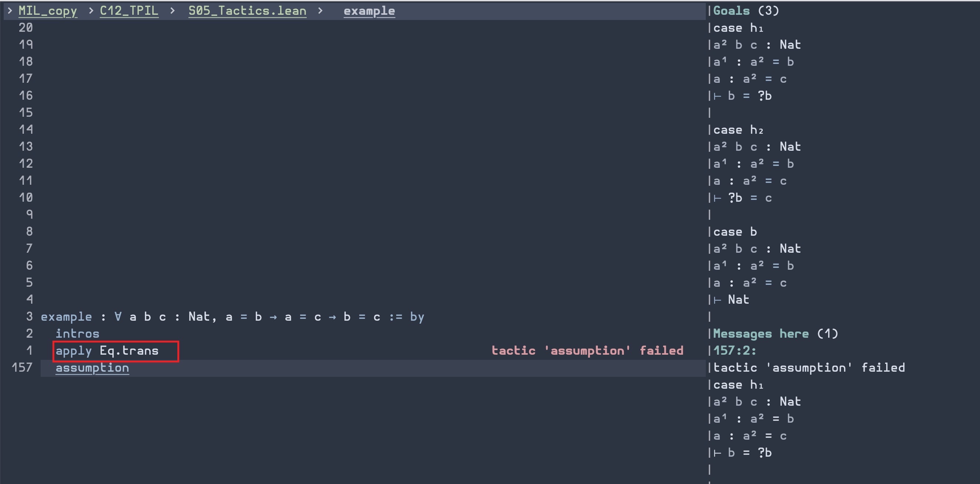The image size is (980, 484).
Task: Click 'Messages here (1)' heading
Action: click(775, 334)
